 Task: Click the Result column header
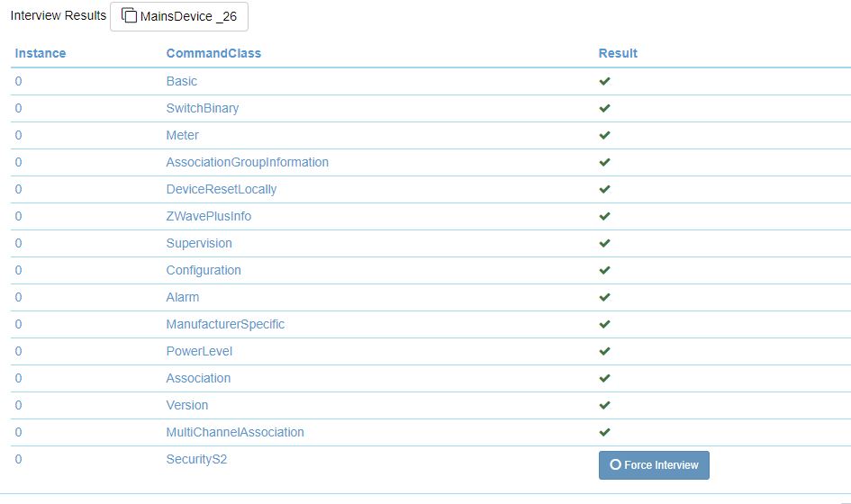click(618, 53)
